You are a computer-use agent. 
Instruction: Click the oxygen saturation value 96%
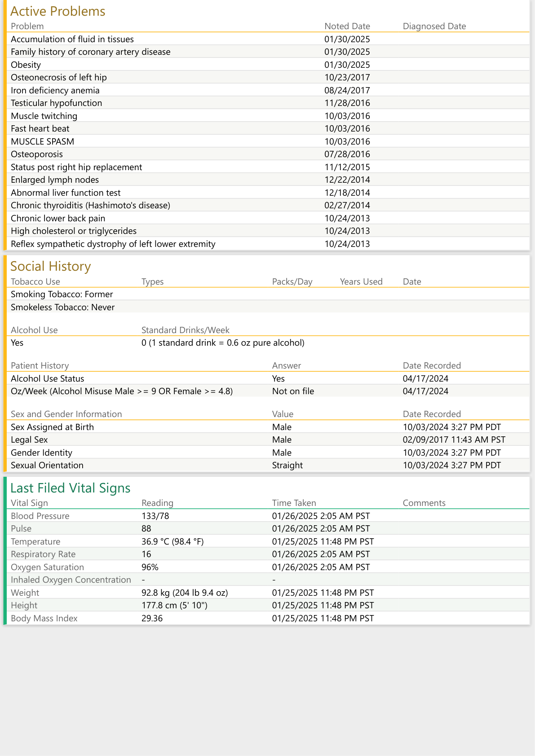pyautogui.click(x=150, y=567)
